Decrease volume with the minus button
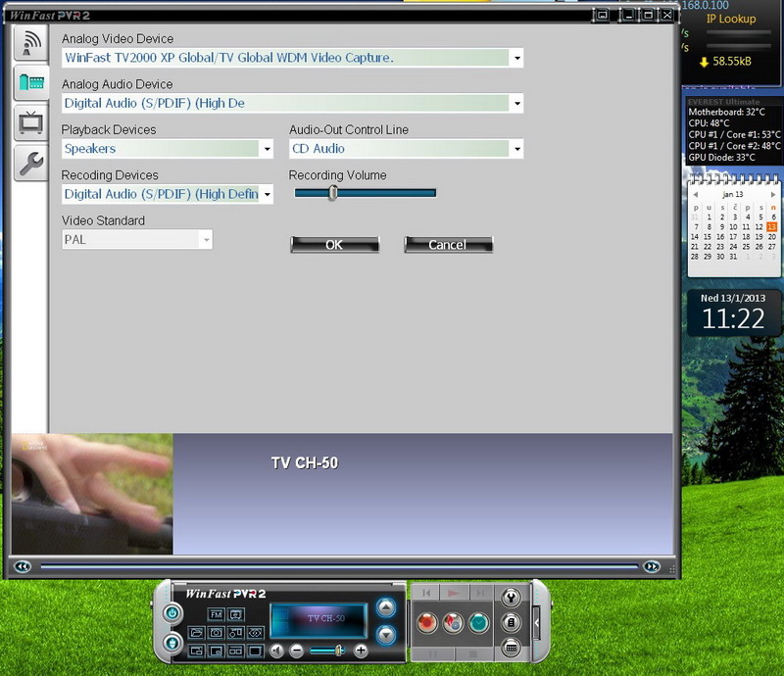Viewport: 784px width, 676px height. click(x=297, y=651)
